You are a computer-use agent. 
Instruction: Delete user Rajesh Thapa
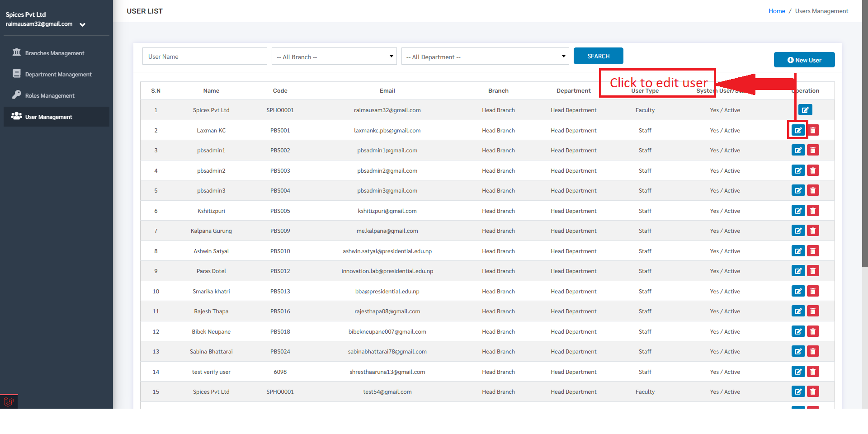(813, 311)
